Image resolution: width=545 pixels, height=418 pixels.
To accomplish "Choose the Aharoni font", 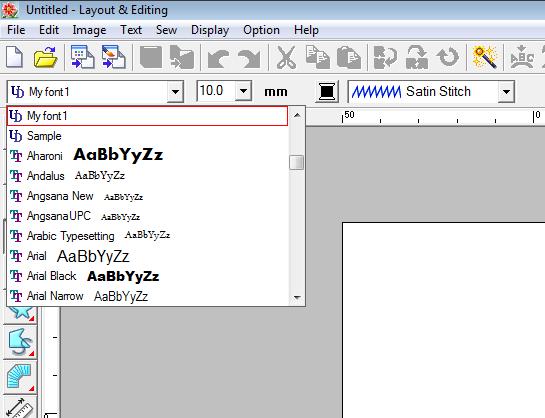I will click(147, 155).
